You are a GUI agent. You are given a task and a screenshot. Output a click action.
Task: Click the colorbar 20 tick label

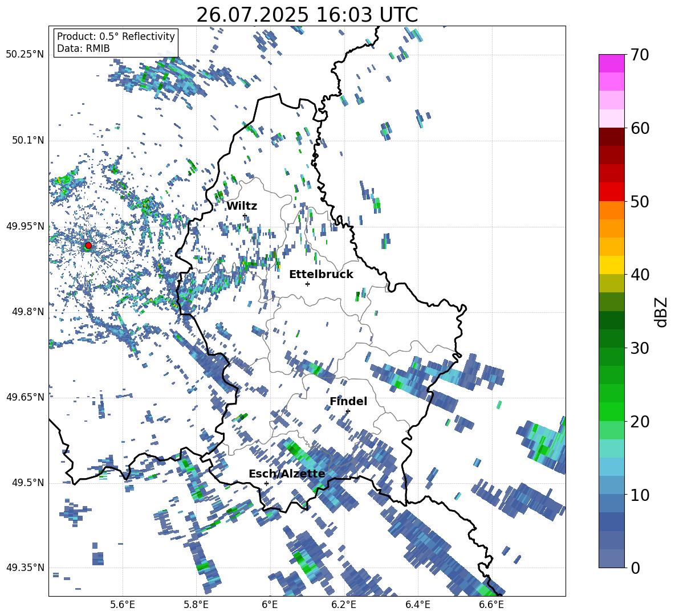(x=640, y=422)
